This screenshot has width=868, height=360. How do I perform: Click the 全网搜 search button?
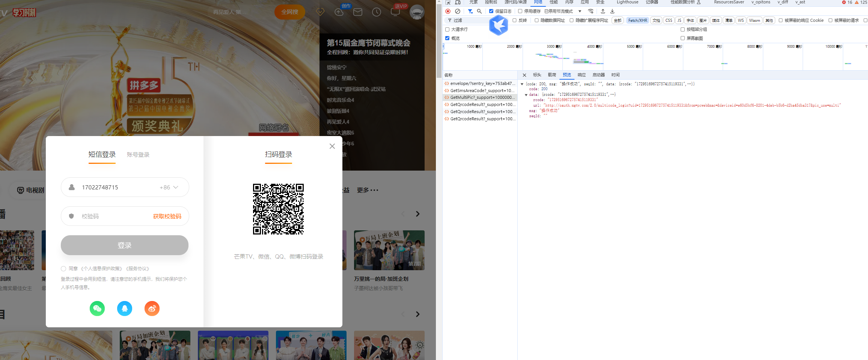290,12
